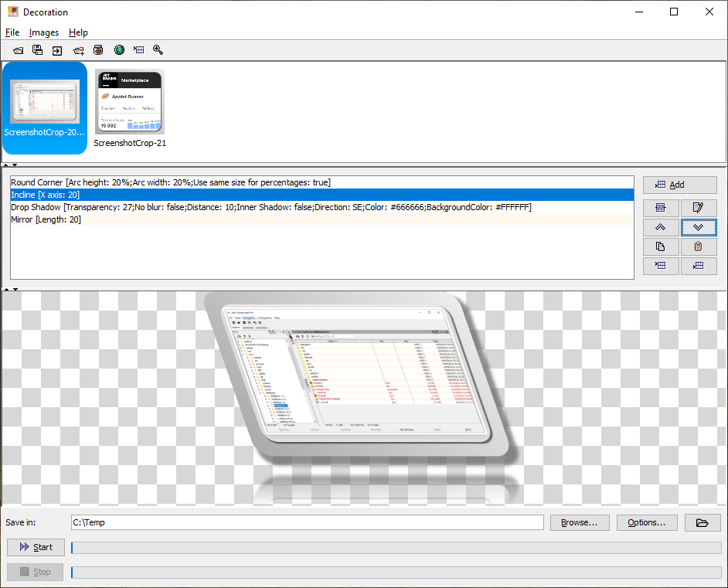The width and height of the screenshot is (728, 588).
Task: Move the selected decoration up
Action: point(661,227)
